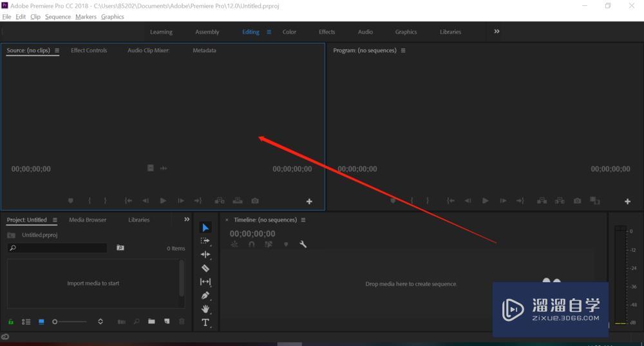Open Source monitor Button Editor plus
The width and height of the screenshot is (644, 346).
click(309, 202)
